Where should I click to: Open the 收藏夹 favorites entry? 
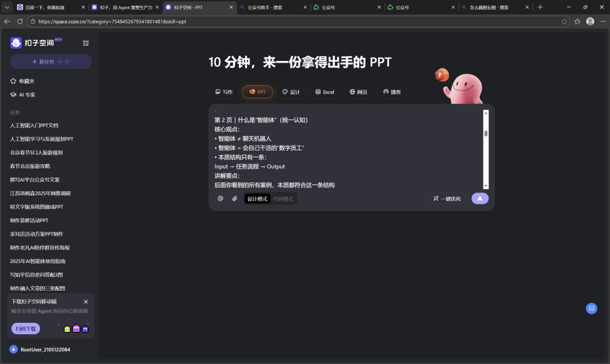tap(22, 81)
